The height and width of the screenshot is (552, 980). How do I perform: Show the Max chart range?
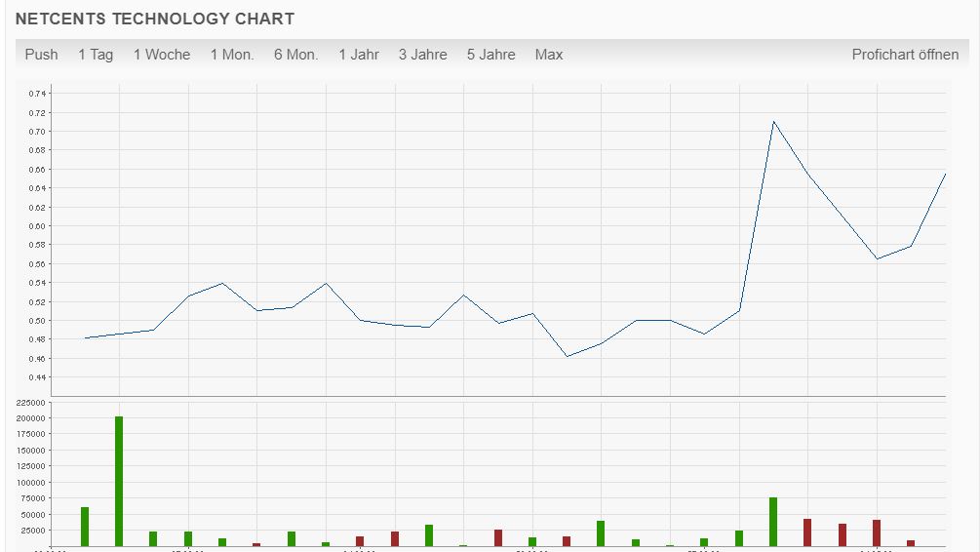(549, 55)
